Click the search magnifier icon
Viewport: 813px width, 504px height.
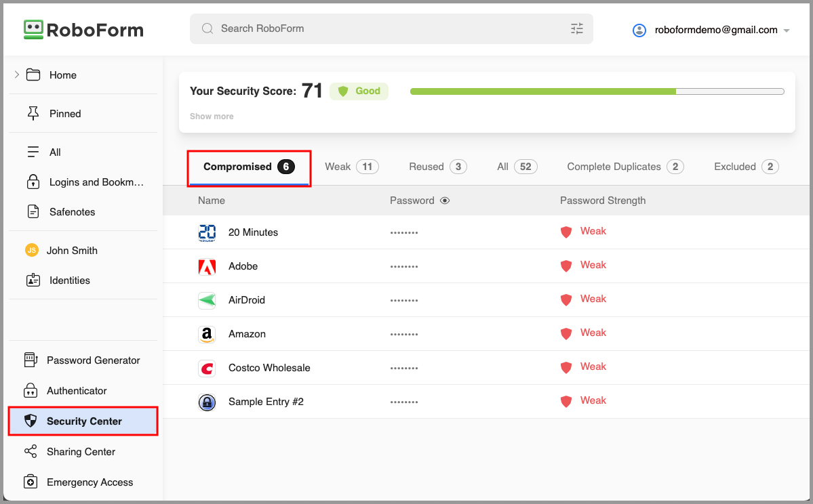[207, 28]
